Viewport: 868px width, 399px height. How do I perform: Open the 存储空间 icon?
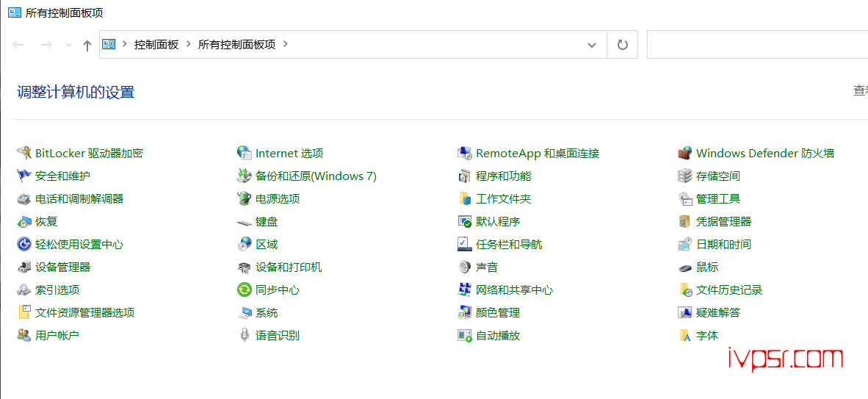point(685,176)
